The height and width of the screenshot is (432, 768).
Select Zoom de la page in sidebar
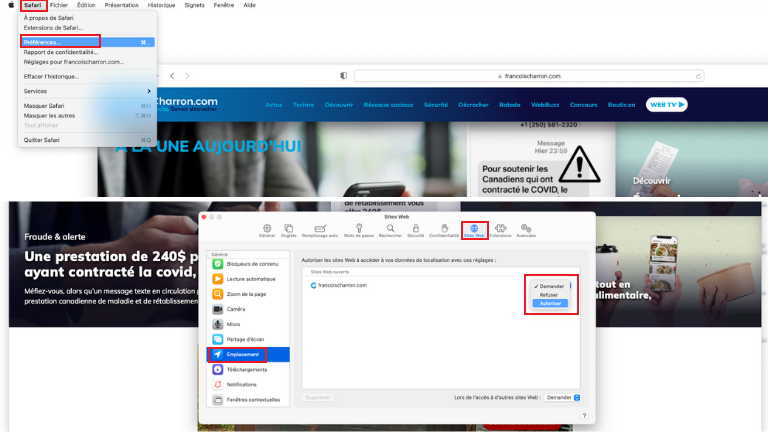click(x=248, y=294)
